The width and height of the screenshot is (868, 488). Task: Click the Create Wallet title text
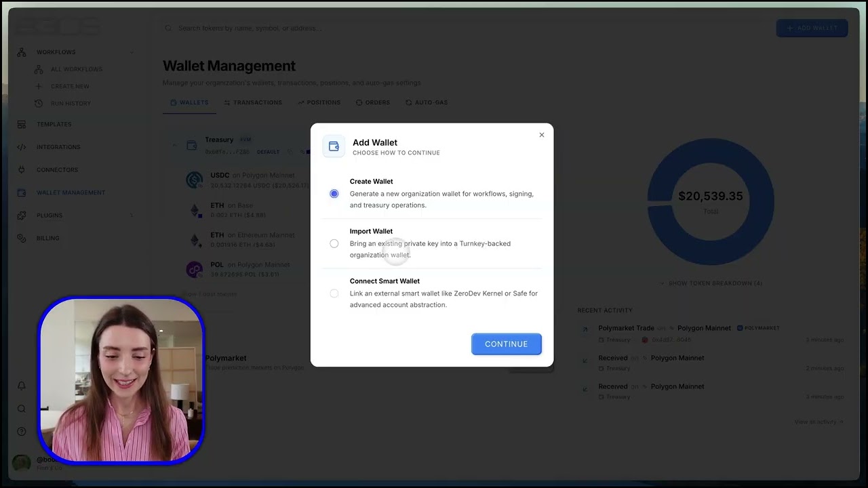372,182
